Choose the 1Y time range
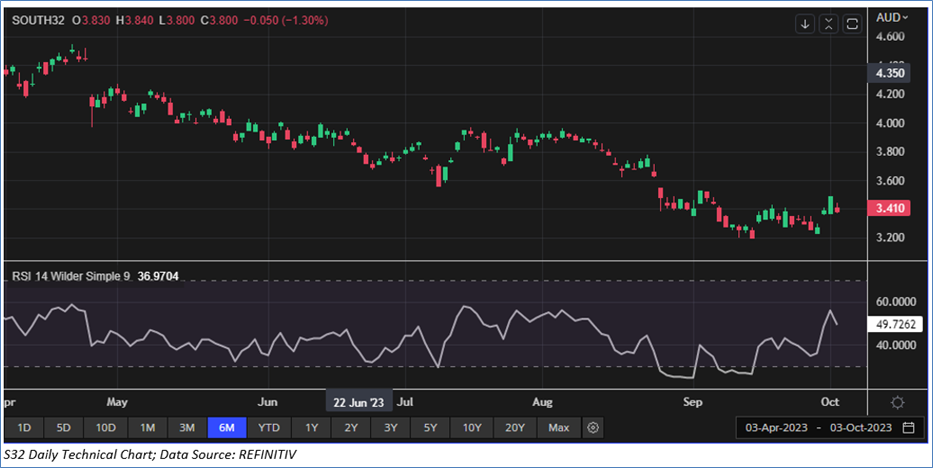933x468 pixels. (311, 428)
